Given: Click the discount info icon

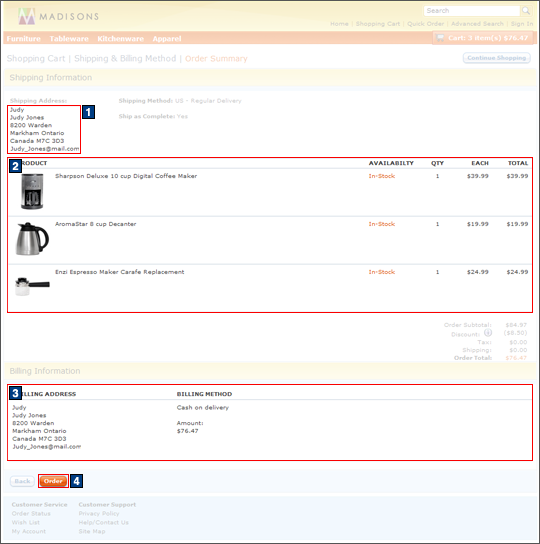Looking at the screenshot, I should (488, 333).
